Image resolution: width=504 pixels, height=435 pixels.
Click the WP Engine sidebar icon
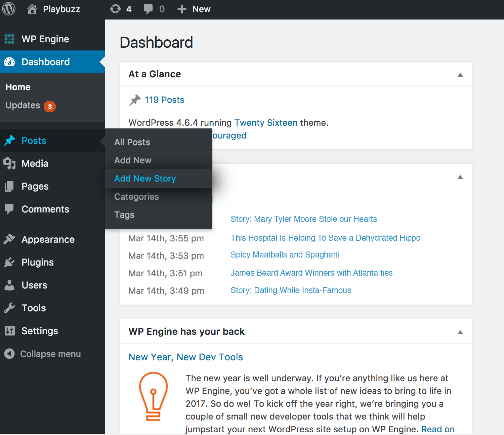coord(9,39)
